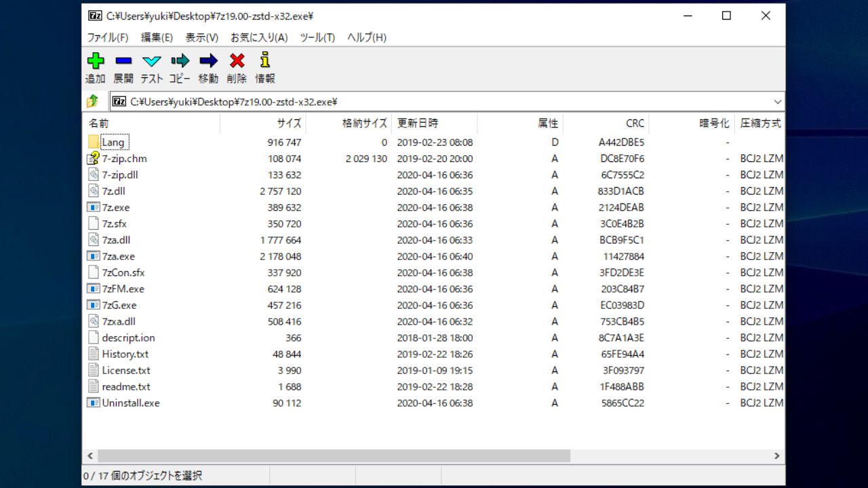Select the Uninstall.exe application icon
868x488 pixels.
point(94,403)
